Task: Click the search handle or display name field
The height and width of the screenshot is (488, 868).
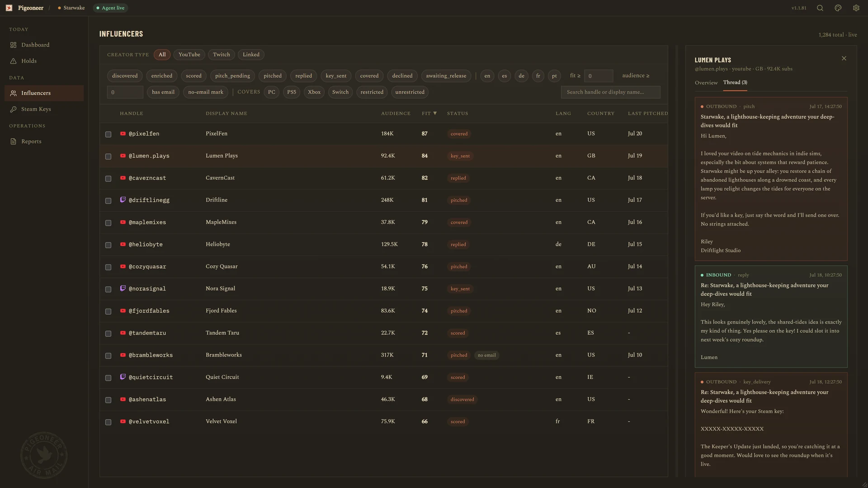Action: (x=611, y=92)
